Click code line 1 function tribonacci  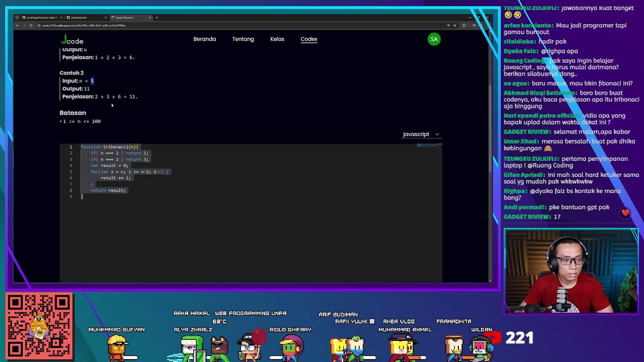109,147
